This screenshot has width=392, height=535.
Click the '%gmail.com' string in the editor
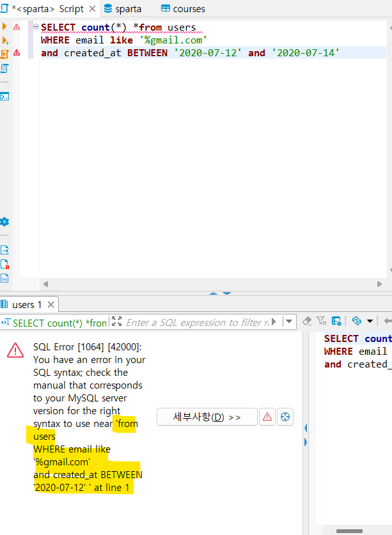[x=173, y=40]
